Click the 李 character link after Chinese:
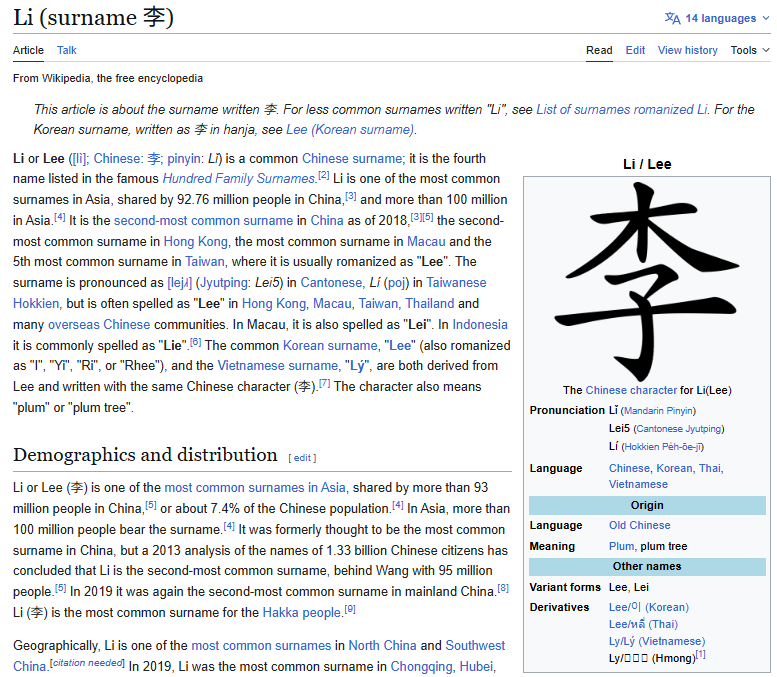777x677 pixels. click(x=154, y=159)
